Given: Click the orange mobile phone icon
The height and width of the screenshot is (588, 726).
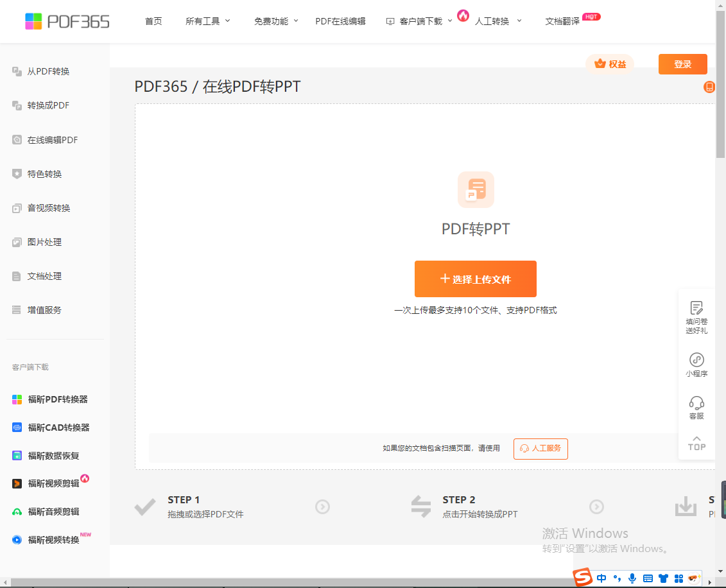Looking at the screenshot, I should pyautogui.click(x=709, y=87).
